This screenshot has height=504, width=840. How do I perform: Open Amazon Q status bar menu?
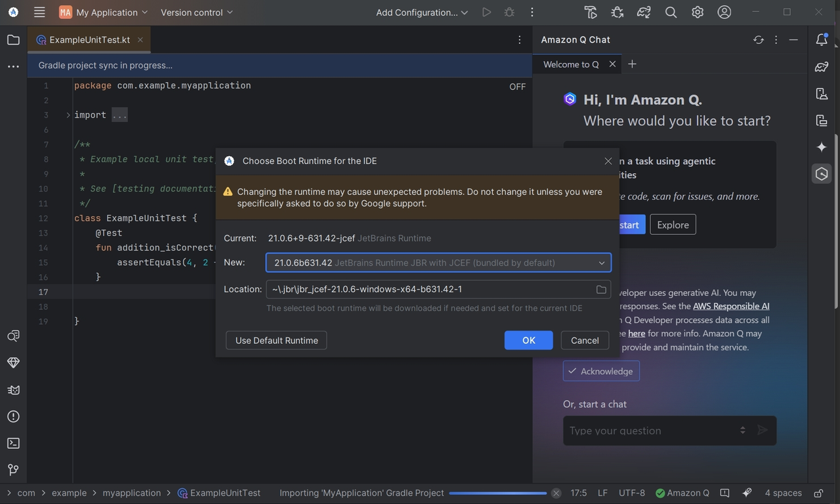pyautogui.click(x=682, y=493)
